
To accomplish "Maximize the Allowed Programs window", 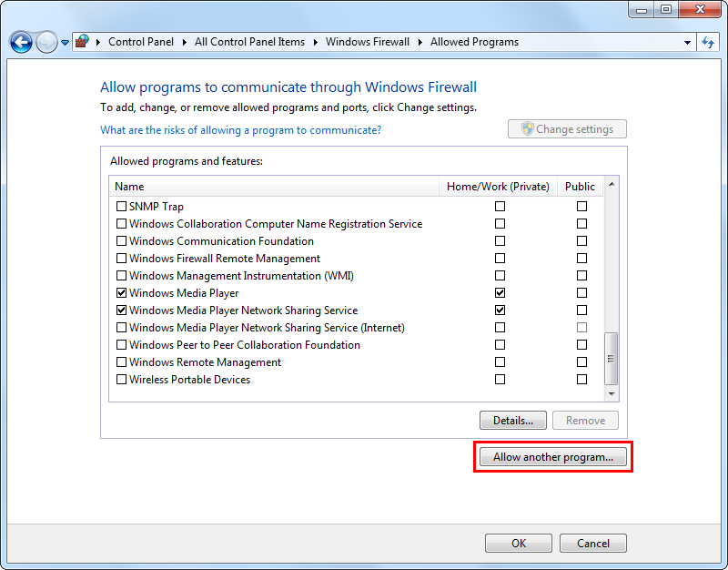I will click(666, 9).
